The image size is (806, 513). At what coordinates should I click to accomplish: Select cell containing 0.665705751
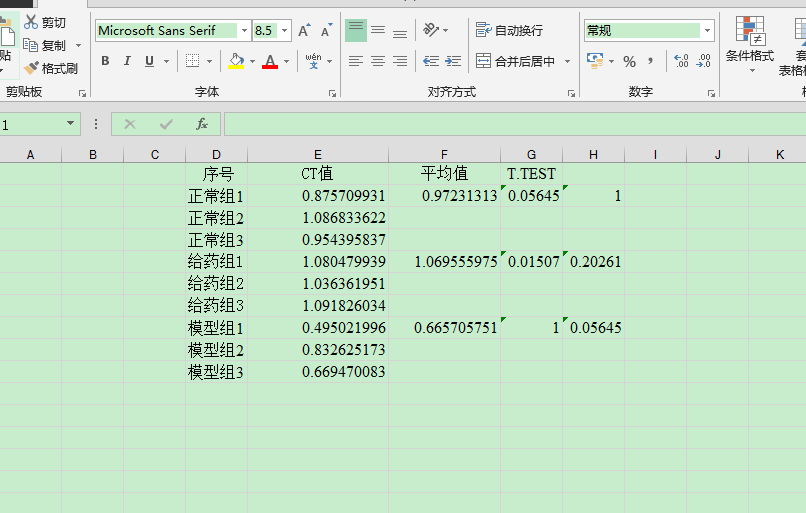(x=445, y=327)
